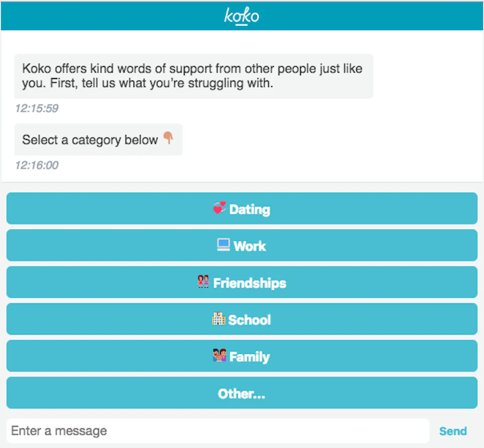Choose the Work category button
The image size is (484, 448).
[242, 245]
